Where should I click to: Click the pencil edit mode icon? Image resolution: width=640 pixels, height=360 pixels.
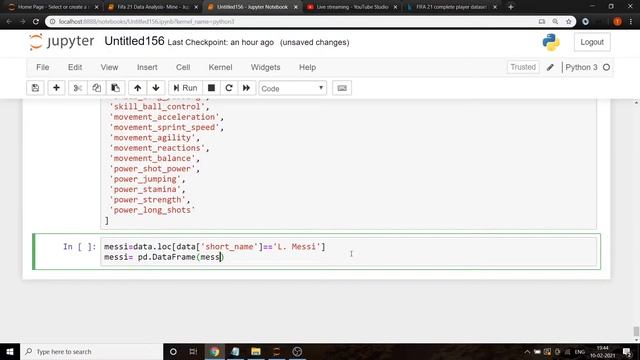coord(550,67)
